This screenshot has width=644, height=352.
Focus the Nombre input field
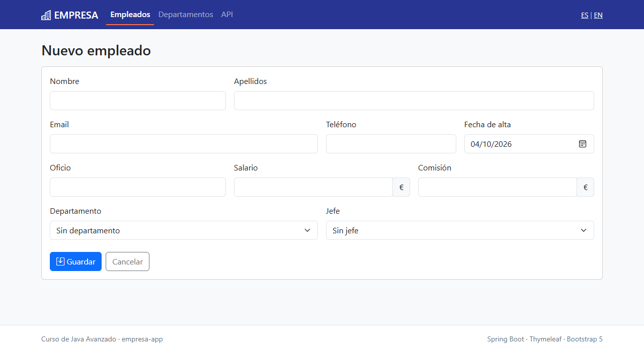pos(138,101)
